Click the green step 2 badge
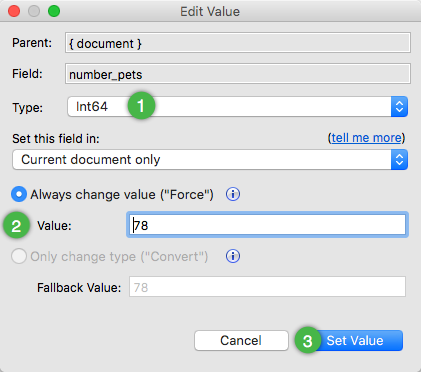The height and width of the screenshot is (372, 421). point(16,226)
